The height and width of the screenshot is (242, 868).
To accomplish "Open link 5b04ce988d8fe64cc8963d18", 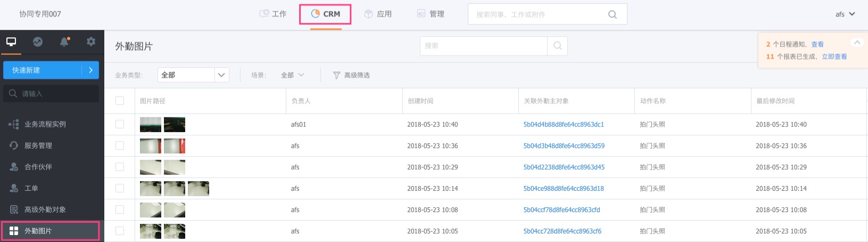I will (x=563, y=188).
